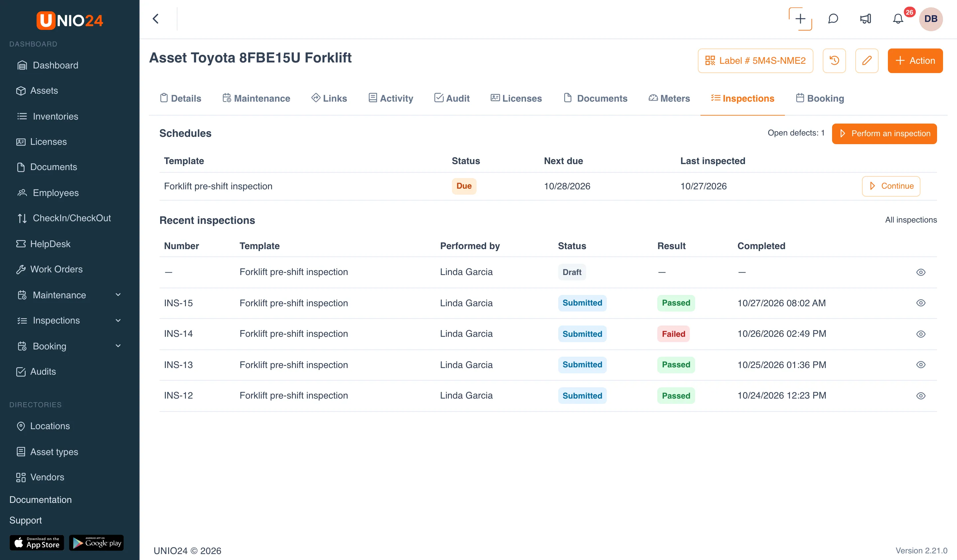
Task: Open Employees in the sidebar
Action: 48,193
